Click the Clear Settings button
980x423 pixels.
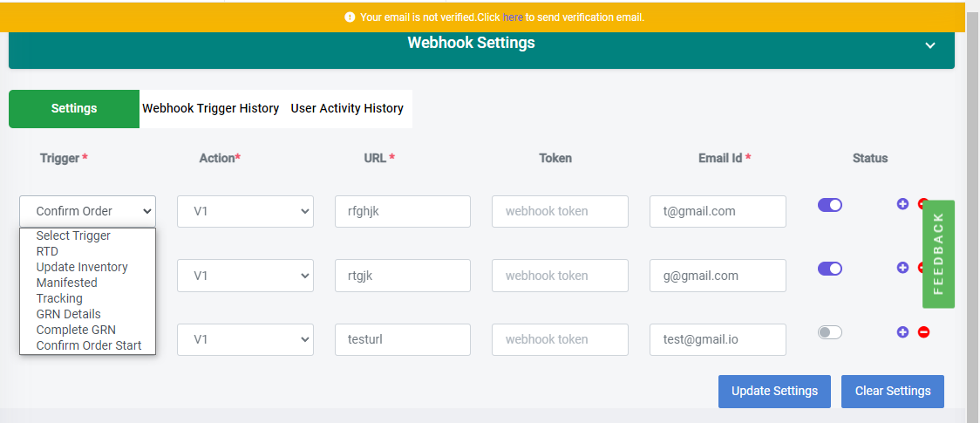point(893,391)
